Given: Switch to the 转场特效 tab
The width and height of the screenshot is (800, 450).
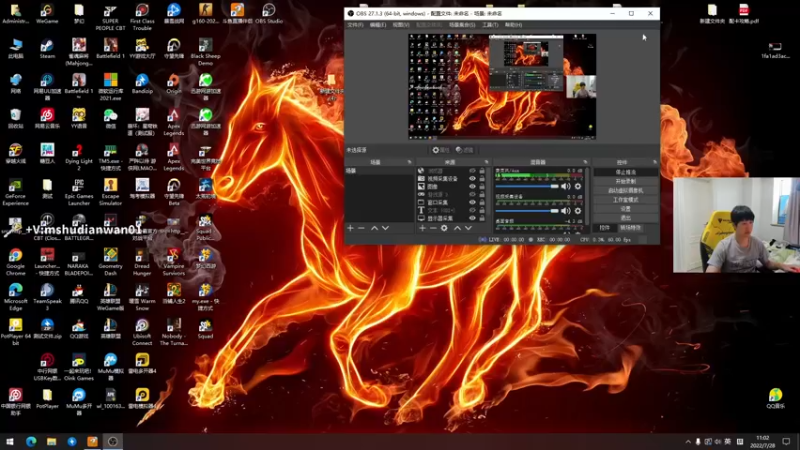Looking at the screenshot, I should click(x=631, y=228).
